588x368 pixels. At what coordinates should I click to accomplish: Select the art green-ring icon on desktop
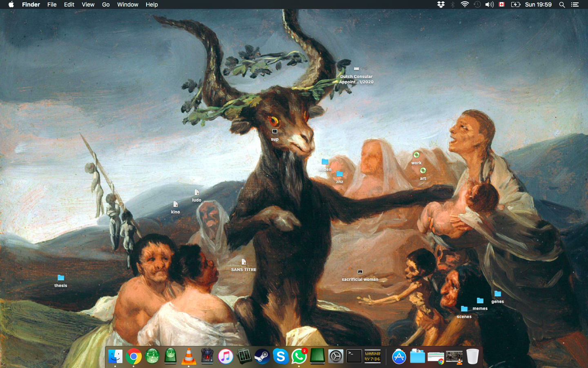pyautogui.click(x=423, y=171)
